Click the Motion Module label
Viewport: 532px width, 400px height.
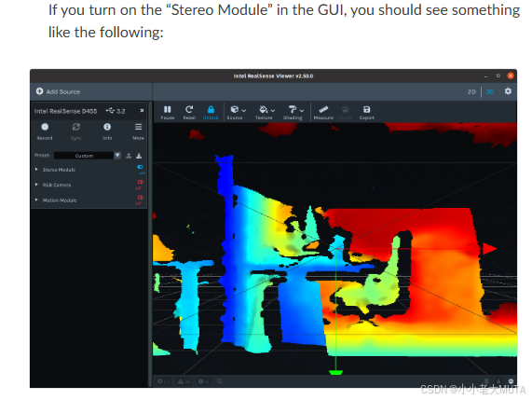60,200
